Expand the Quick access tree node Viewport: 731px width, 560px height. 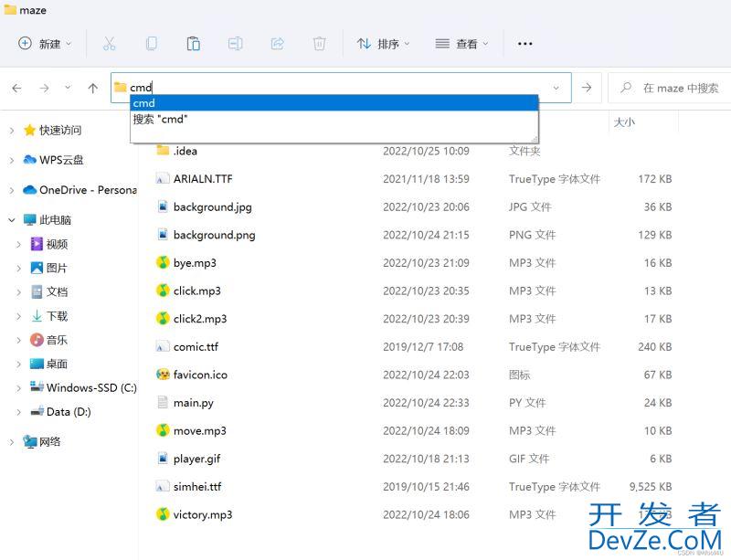coord(12,131)
